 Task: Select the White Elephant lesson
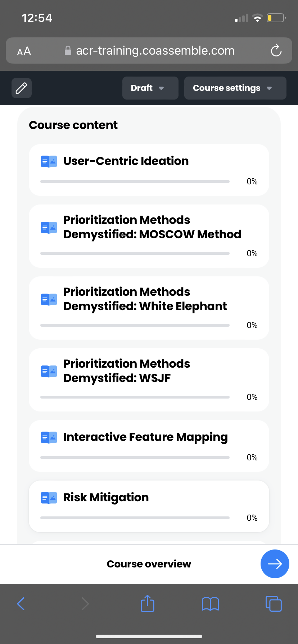click(x=145, y=299)
